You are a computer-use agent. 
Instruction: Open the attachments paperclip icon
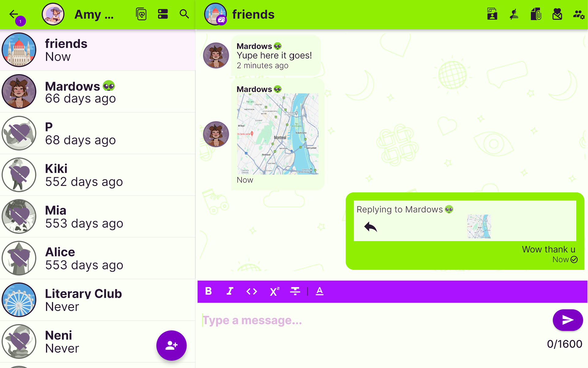pyautogui.click(x=536, y=14)
